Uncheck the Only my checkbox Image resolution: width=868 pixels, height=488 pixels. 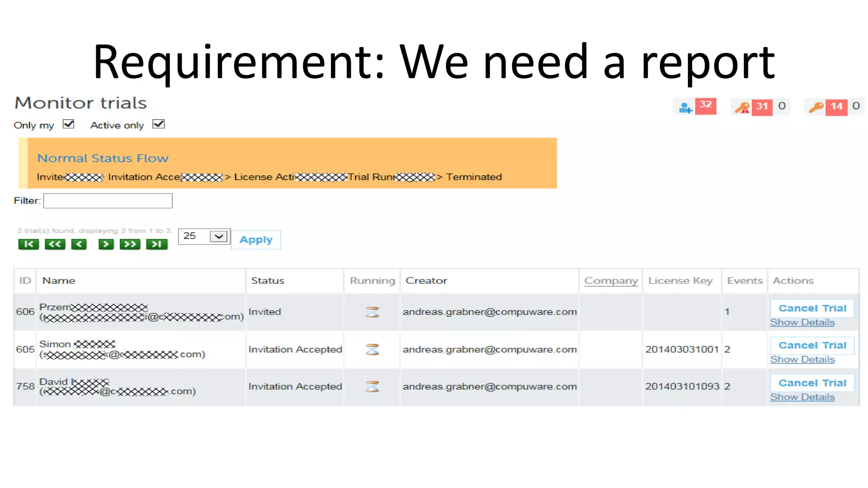coord(68,124)
